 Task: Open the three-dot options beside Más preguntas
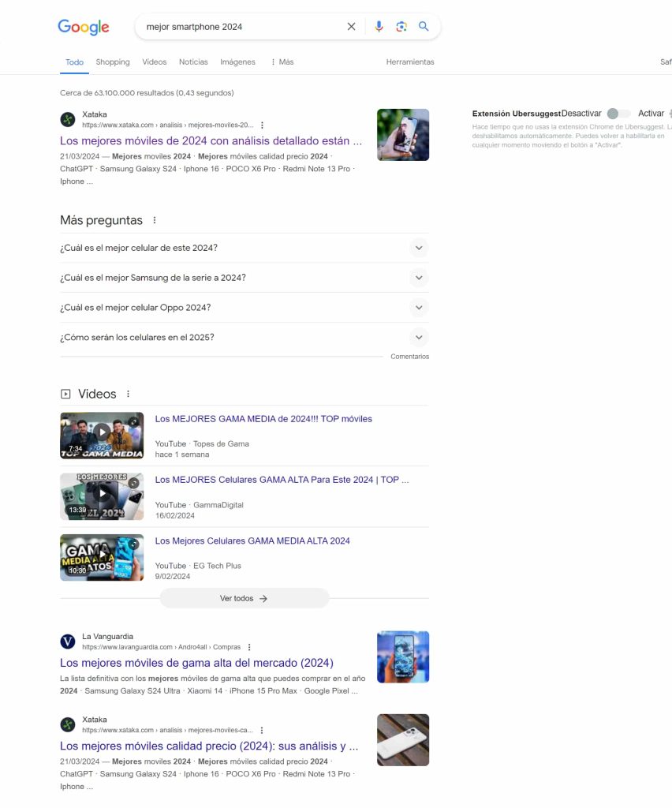coord(154,220)
